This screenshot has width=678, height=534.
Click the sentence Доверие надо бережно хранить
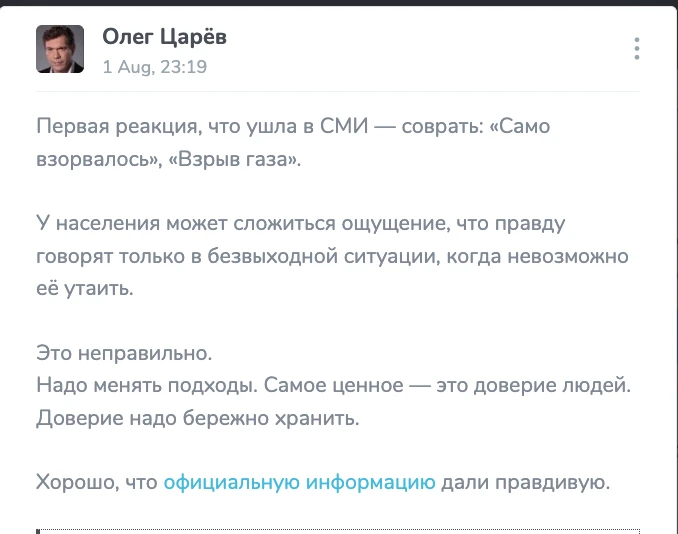198,418
